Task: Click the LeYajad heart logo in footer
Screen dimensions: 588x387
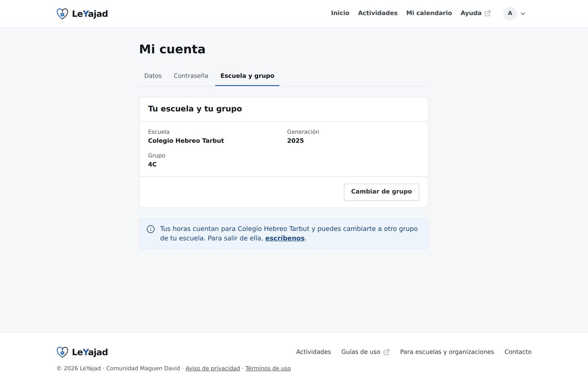Action: (x=62, y=352)
